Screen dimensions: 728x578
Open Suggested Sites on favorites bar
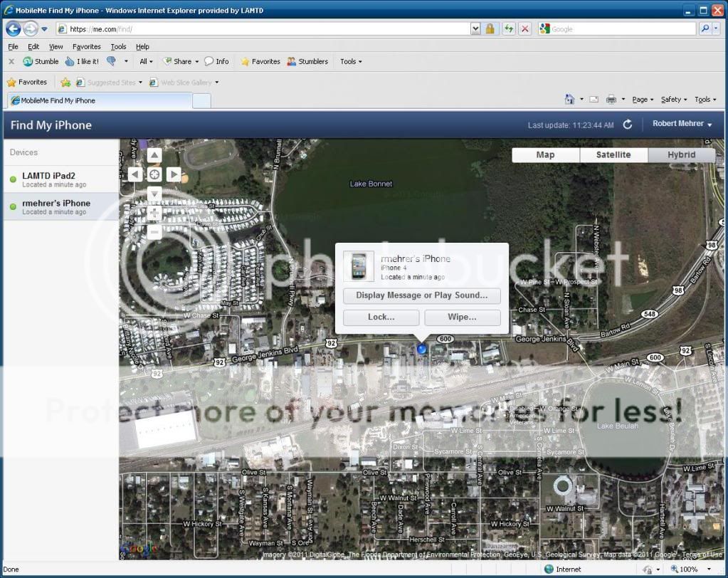point(109,83)
